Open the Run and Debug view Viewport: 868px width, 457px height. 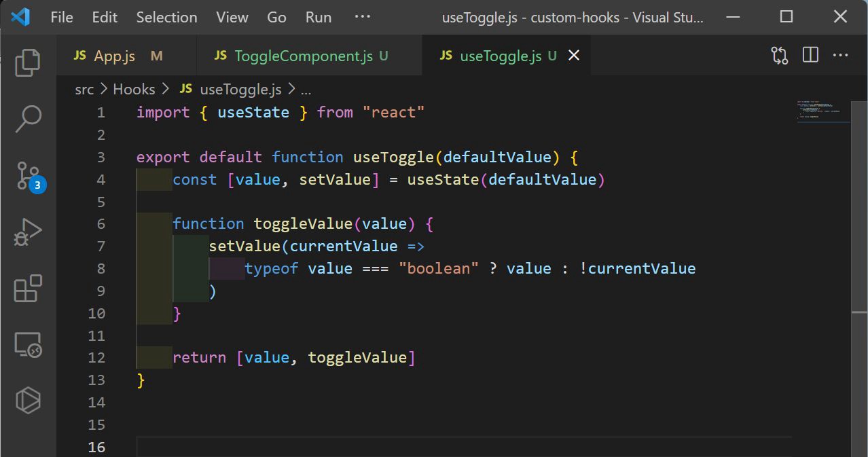pyautogui.click(x=28, y=232)
